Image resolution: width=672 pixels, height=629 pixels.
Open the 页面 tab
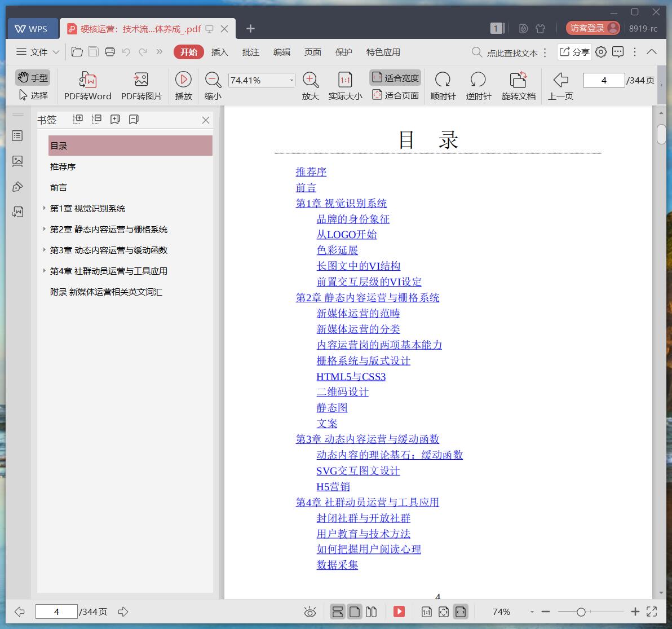[313, 52]
